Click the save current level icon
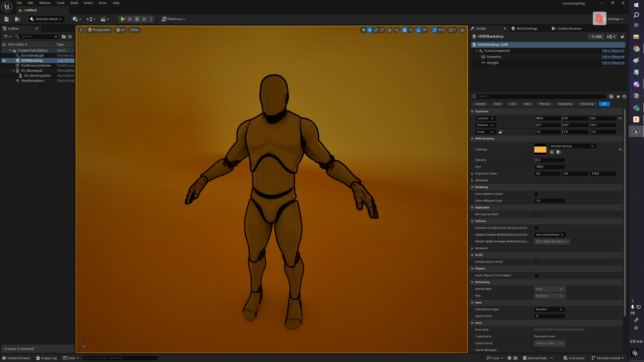Screen dimensions: 644x362 tap(6, 19)
